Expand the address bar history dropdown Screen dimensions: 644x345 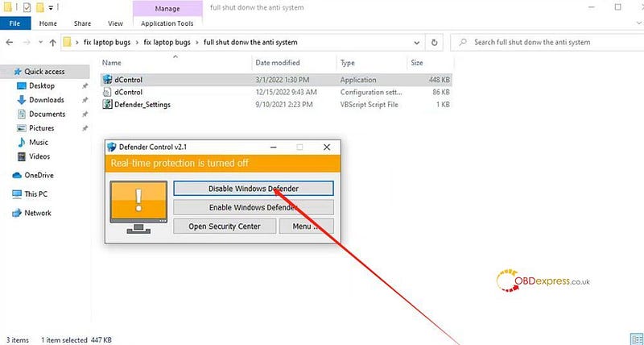click(417, 43)
